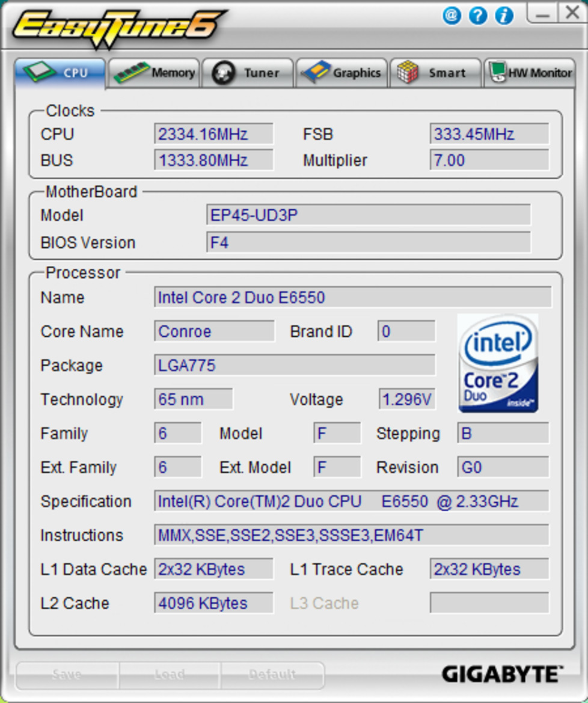Click the Processor group label
The image size is (588, 703).
[x=83, y=272]
